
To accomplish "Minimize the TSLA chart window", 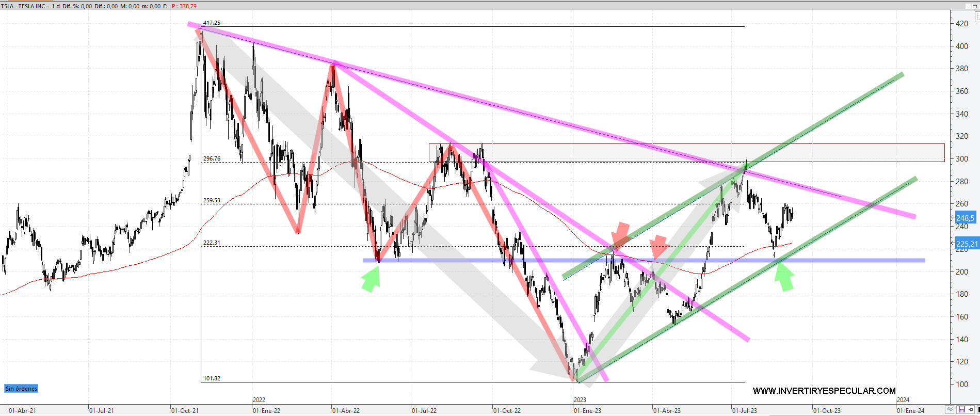I will click(968, 6).
